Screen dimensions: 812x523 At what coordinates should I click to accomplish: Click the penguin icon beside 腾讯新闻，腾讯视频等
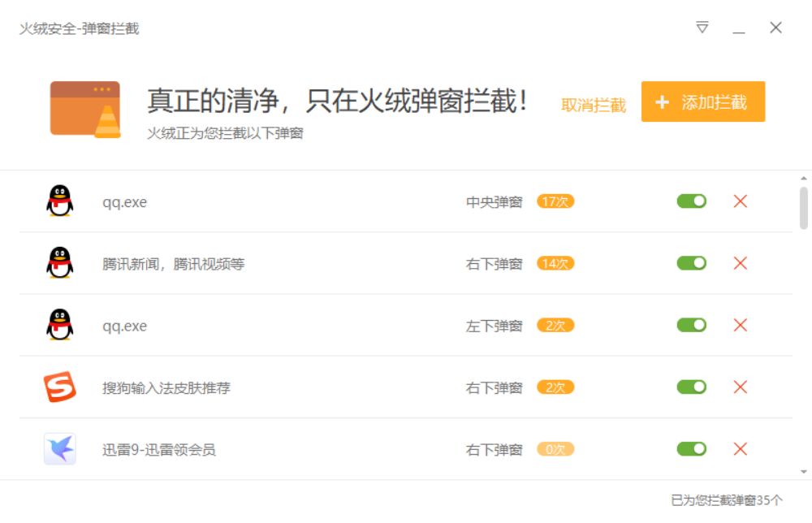click(59, 263)
